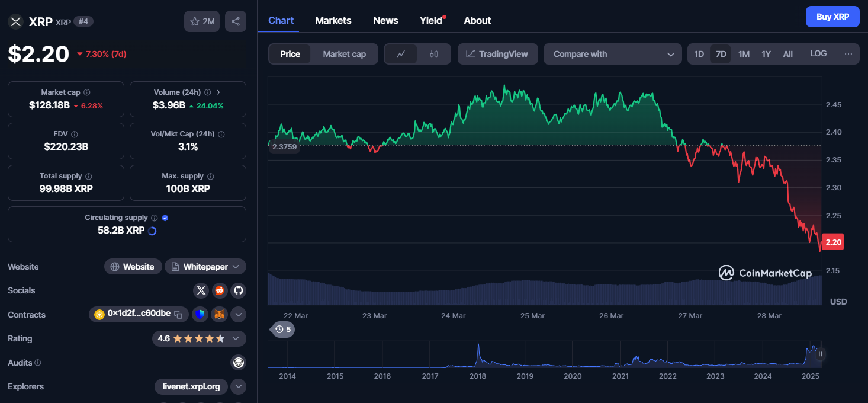Image resolution: width=868 pixels, height=403 pixels.
Task: Share XRP page via share icon
Action: point(236,21)
